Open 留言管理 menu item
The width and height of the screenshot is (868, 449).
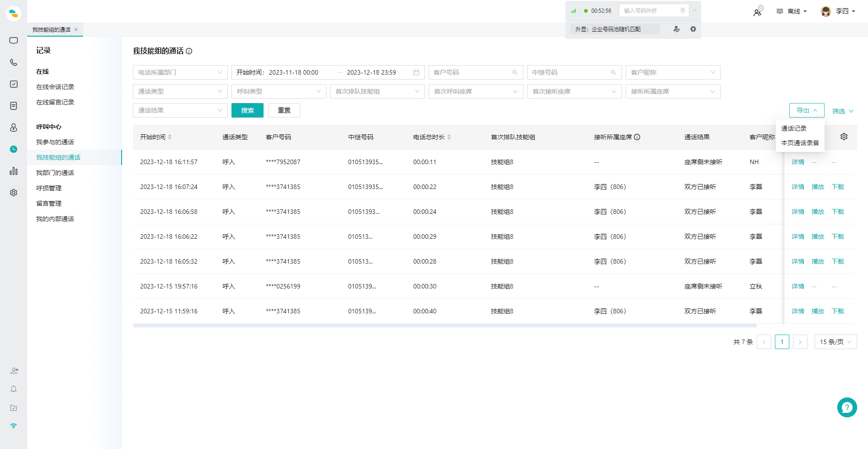49,203
